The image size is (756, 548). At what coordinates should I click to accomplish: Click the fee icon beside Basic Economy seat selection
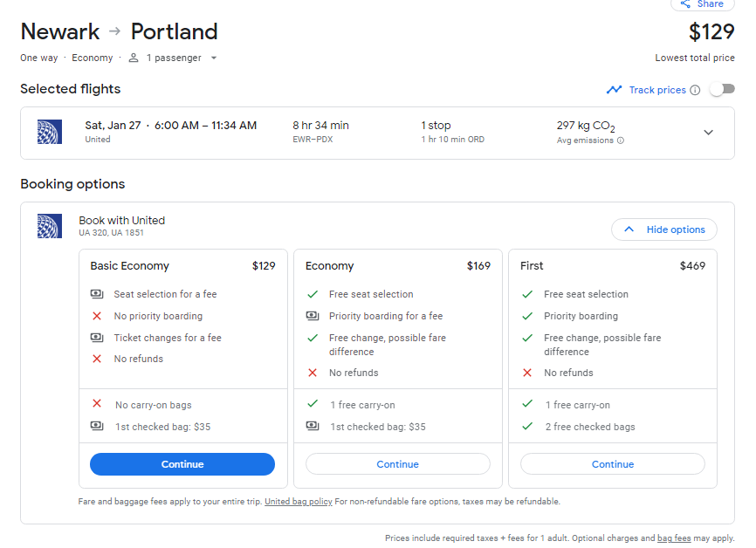[x=97, y=294]
